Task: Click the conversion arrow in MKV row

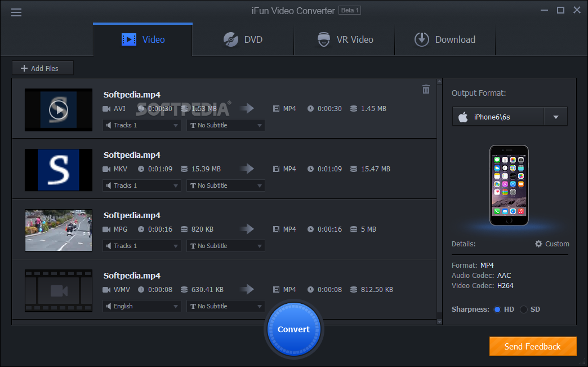Action: tap(247, 169)
